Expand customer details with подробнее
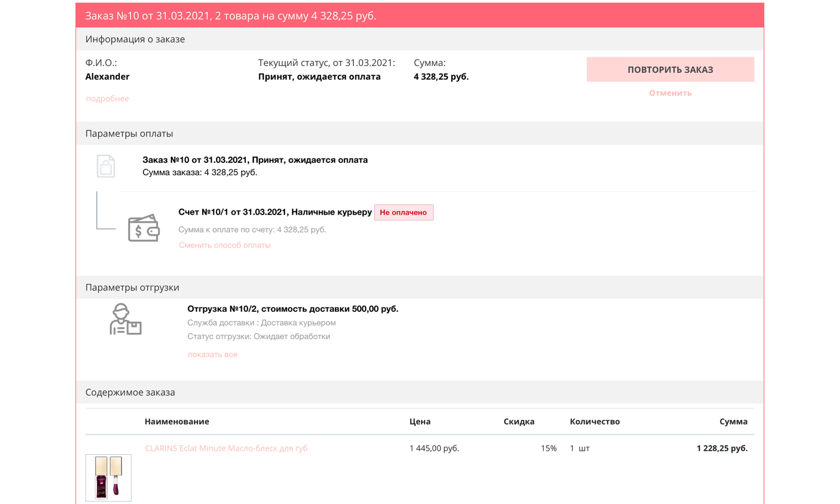840x504 pixels. (107, 99)
